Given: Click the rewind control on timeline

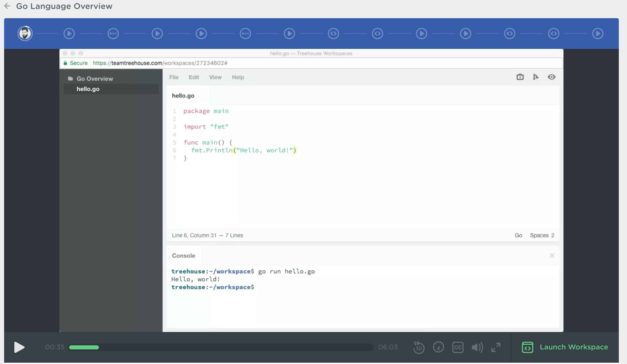Looking at the screenshot, I should pyautogui.click(x=419, y=347).
